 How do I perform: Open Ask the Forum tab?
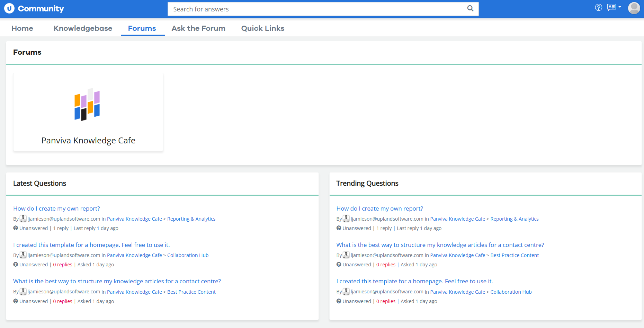pyautogui.click(x=198, y=28)
